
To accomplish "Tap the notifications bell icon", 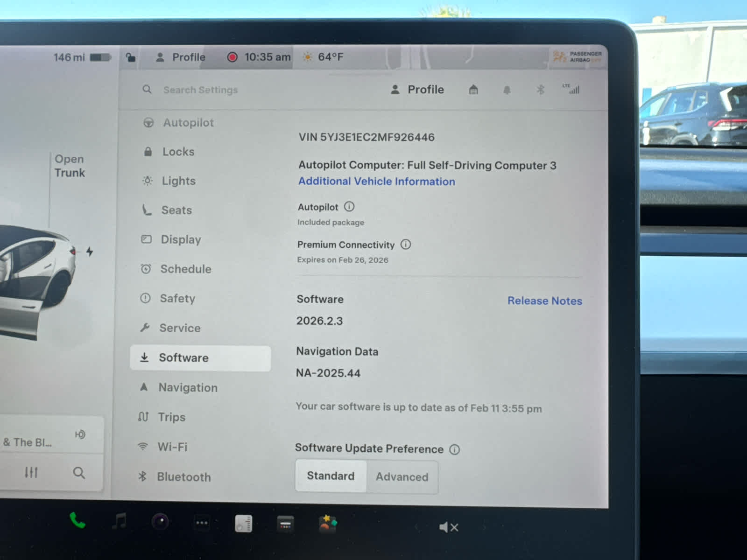I will click(x=507, y=90).
